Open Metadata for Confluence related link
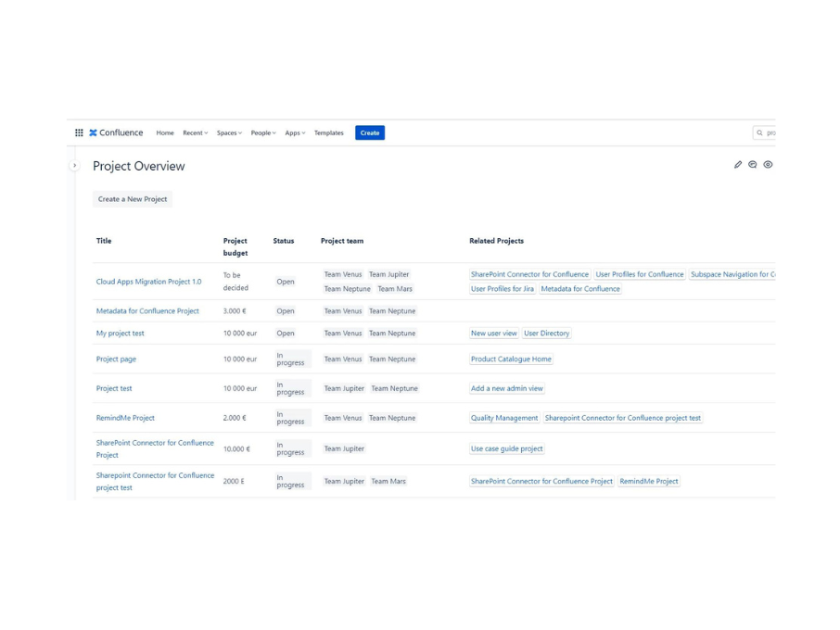The height and width of the screenshot is (630, 840). pos(580,289)
